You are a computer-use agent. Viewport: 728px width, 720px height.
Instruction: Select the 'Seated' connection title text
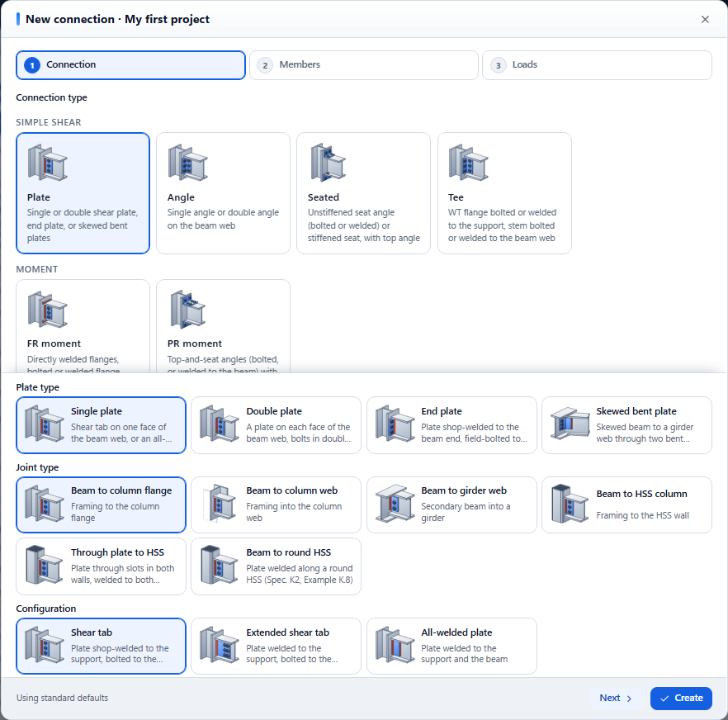(x=324, y=197)
